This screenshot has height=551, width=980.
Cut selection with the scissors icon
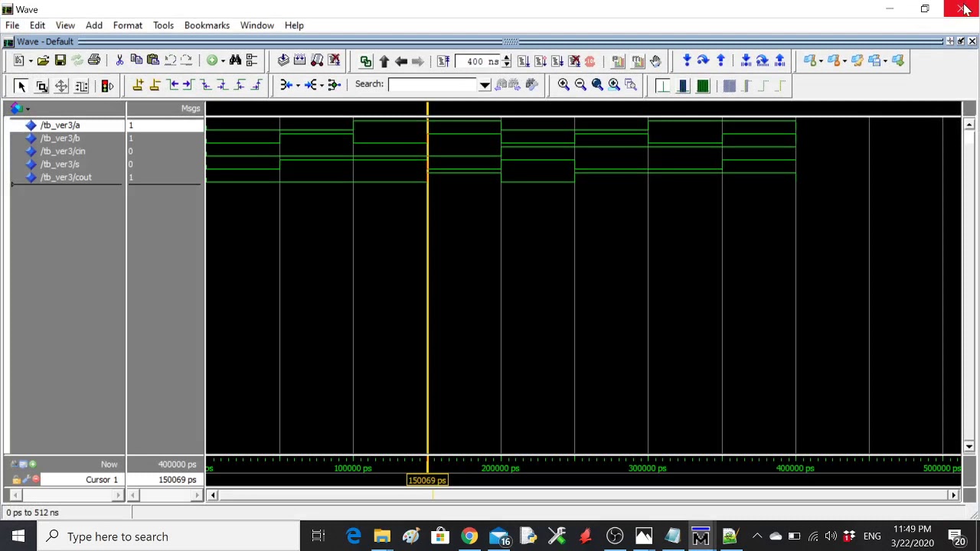[x=119, y=60]
